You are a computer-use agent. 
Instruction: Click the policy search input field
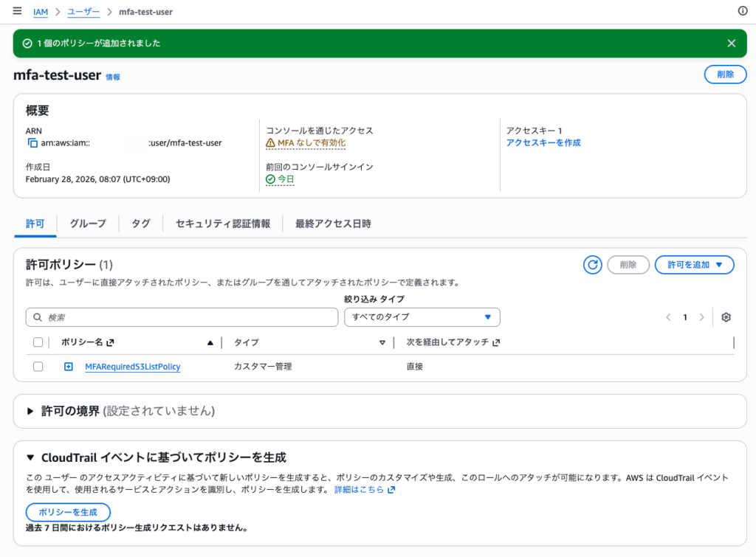pos(182,317)
